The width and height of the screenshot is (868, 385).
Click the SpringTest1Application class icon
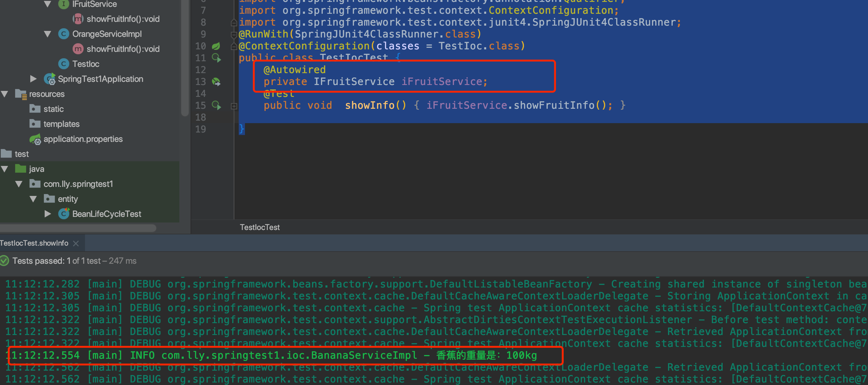click(50, 79)
